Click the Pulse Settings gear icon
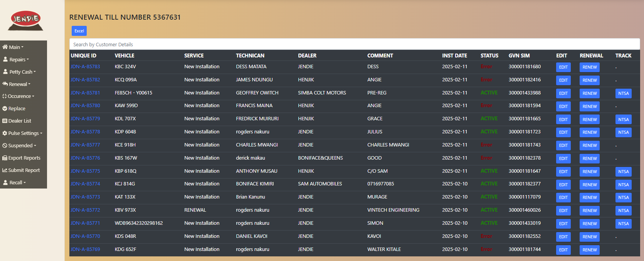The image size is (644, 261). pos(5,133)
